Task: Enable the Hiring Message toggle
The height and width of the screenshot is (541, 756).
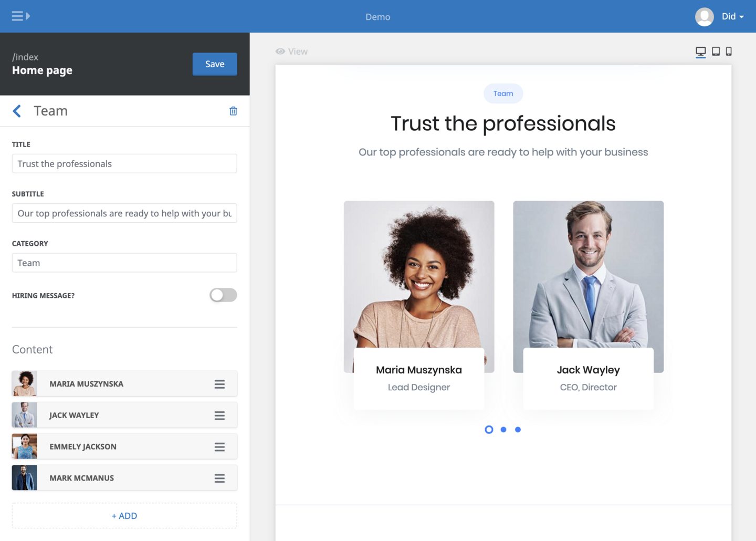Action: point(223,295)
